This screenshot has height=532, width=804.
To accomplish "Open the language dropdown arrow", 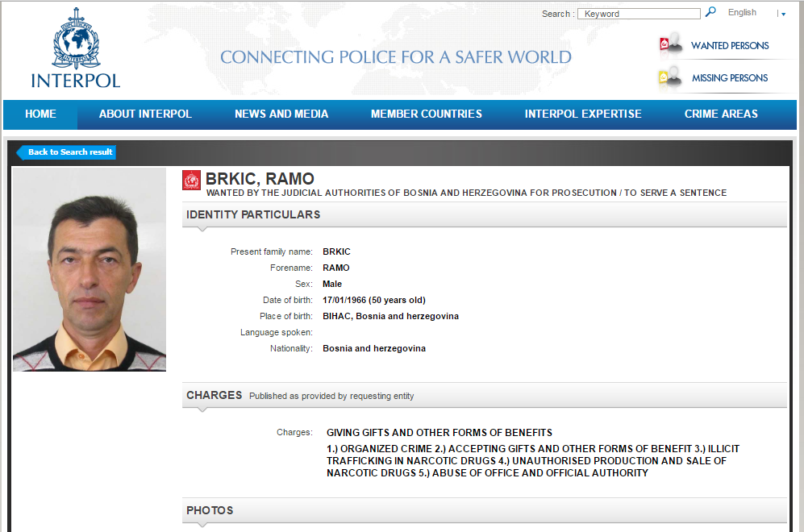I will tap(782, 14).
